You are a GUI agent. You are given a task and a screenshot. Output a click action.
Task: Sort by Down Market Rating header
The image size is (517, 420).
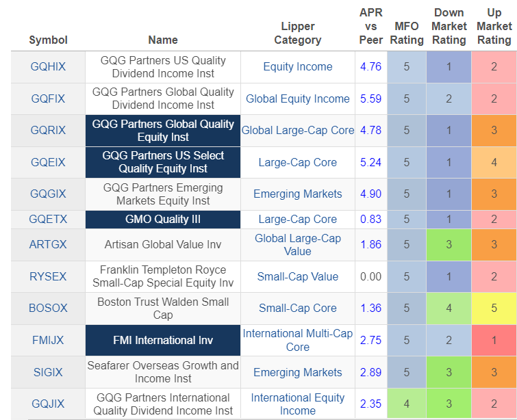pyautogui.click(x=449, y=26)
